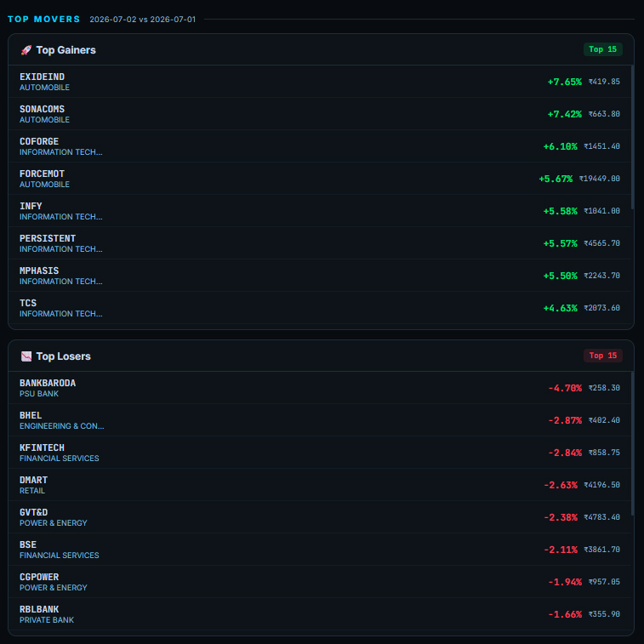This screenshot has height=644, width=644.
Task: Click the +7.65% gain value
Action: point(564,82)
